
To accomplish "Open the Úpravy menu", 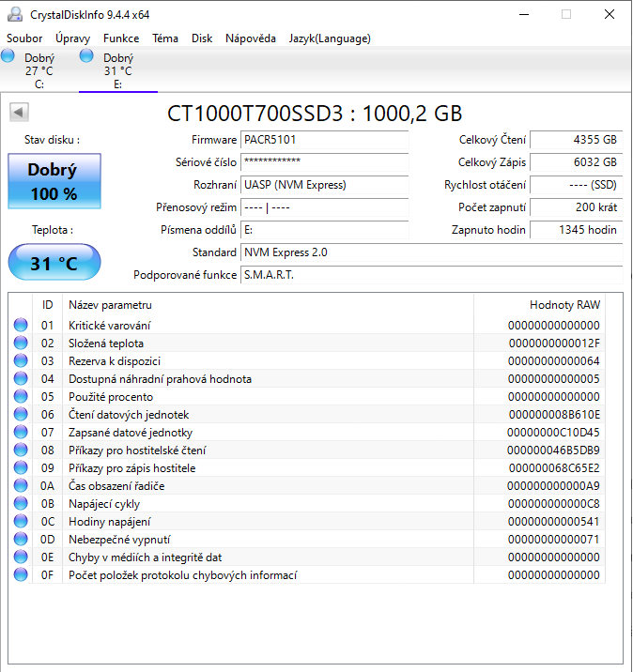I will (x=73, y=38).
